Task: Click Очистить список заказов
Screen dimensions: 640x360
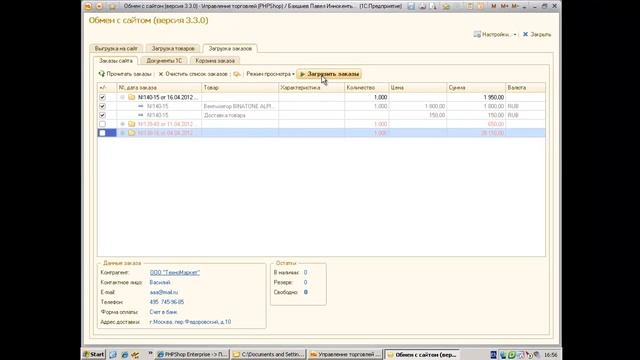Action: [x=193, y=74]
